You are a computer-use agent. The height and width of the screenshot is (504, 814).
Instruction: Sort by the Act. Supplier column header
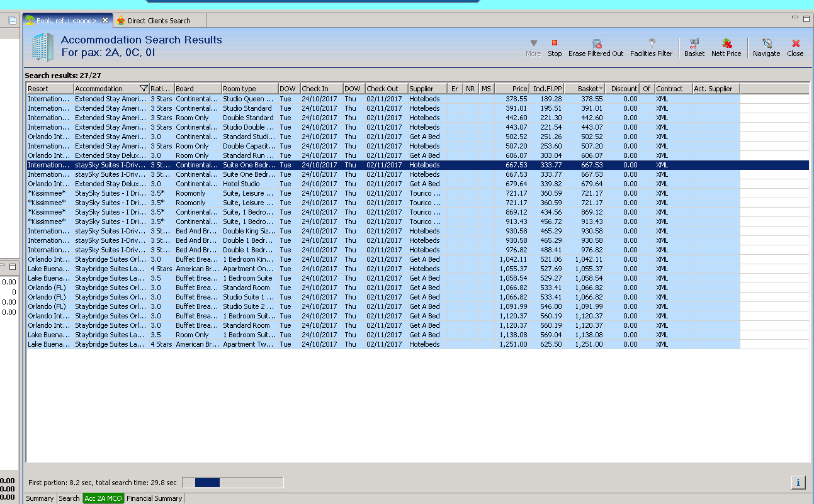click(x=716, y=89)
